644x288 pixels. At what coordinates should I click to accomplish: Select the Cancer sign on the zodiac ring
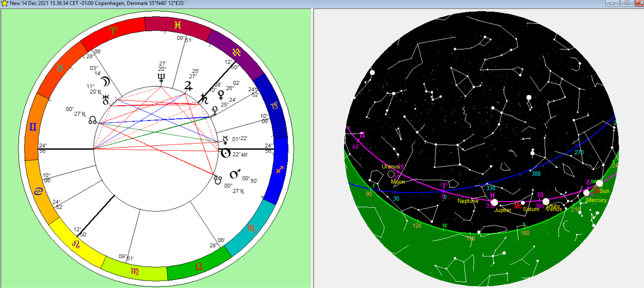(38, 191)
